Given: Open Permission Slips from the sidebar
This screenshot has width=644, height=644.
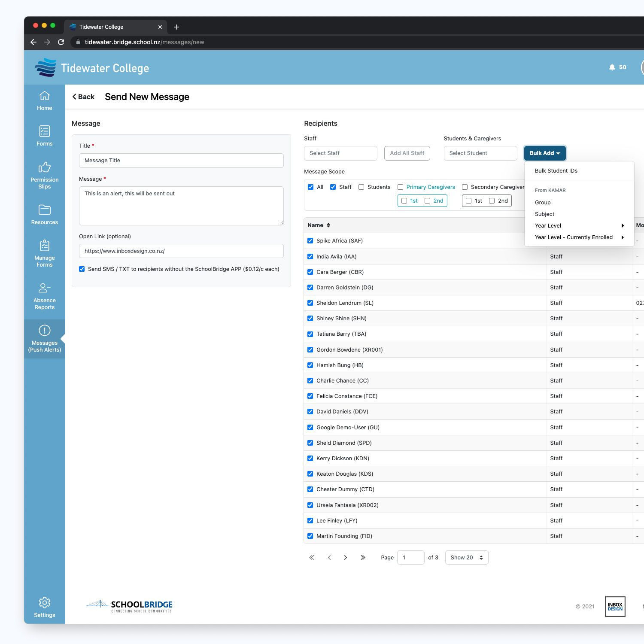Looking at the screenshot, I should coord(44,174).
